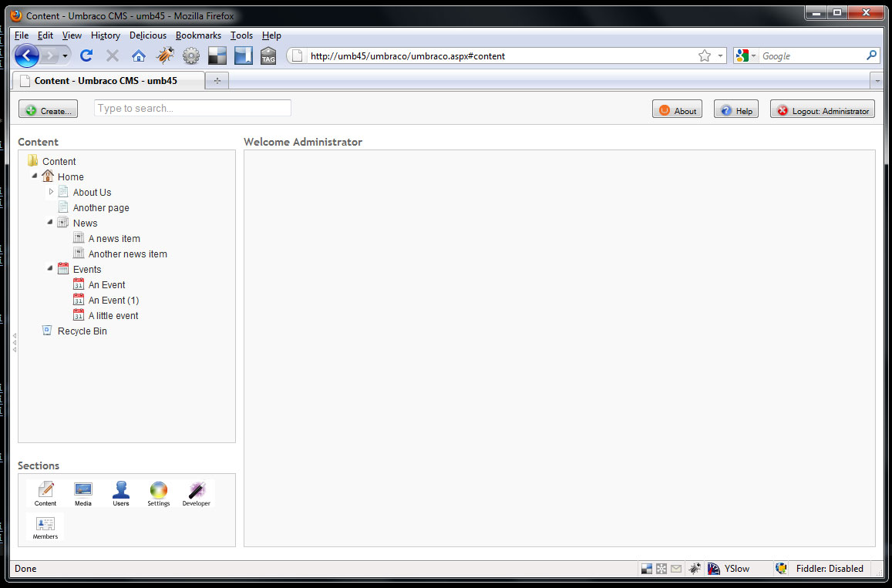Screen dimensions: 892x588
Task: Click the Type to search field
Action: point(193,108)
